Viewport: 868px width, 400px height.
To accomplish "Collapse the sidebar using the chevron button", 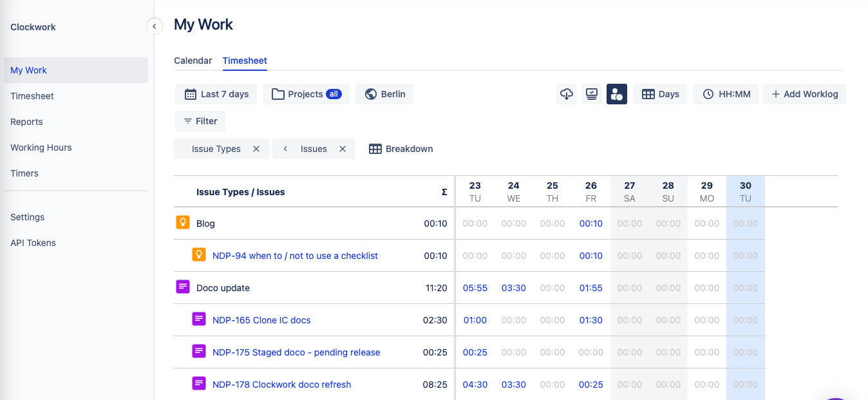I will 155,26.
